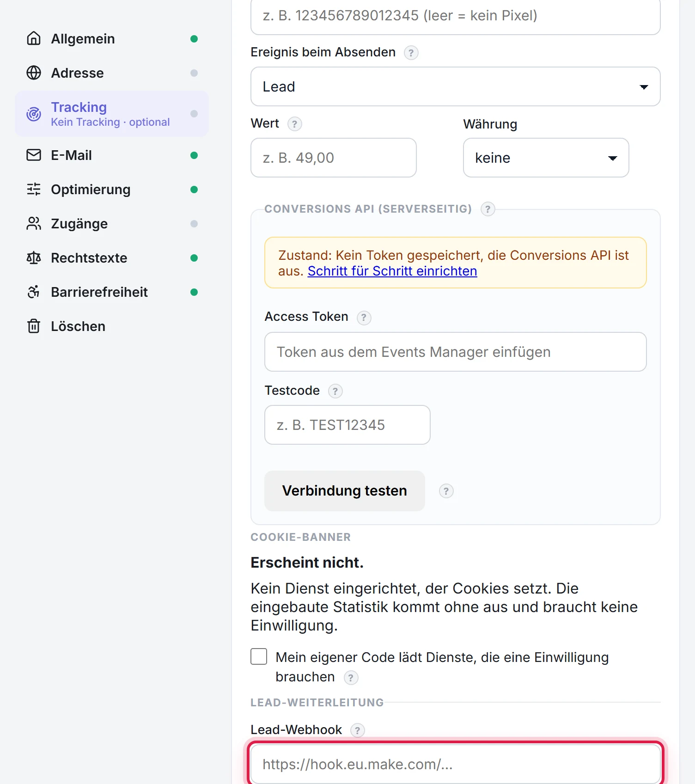Viewport: 695px width, 784px height.
Task: Switch to the E-Mail section
Action: pos(112,155)
